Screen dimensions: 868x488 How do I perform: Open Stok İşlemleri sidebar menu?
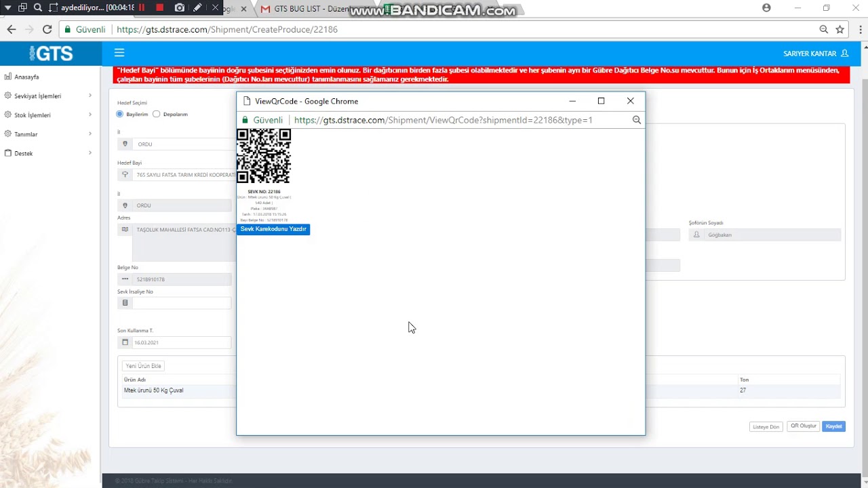(32, 115)
